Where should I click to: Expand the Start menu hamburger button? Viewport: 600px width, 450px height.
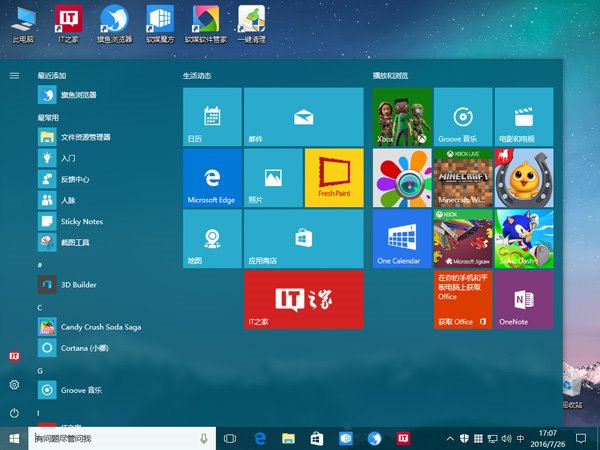[14, 76]
